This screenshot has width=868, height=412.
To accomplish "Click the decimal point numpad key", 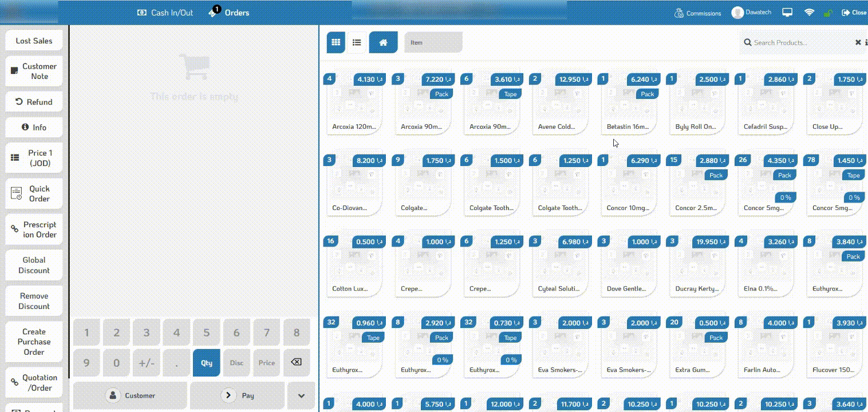I will pos(176,362).
